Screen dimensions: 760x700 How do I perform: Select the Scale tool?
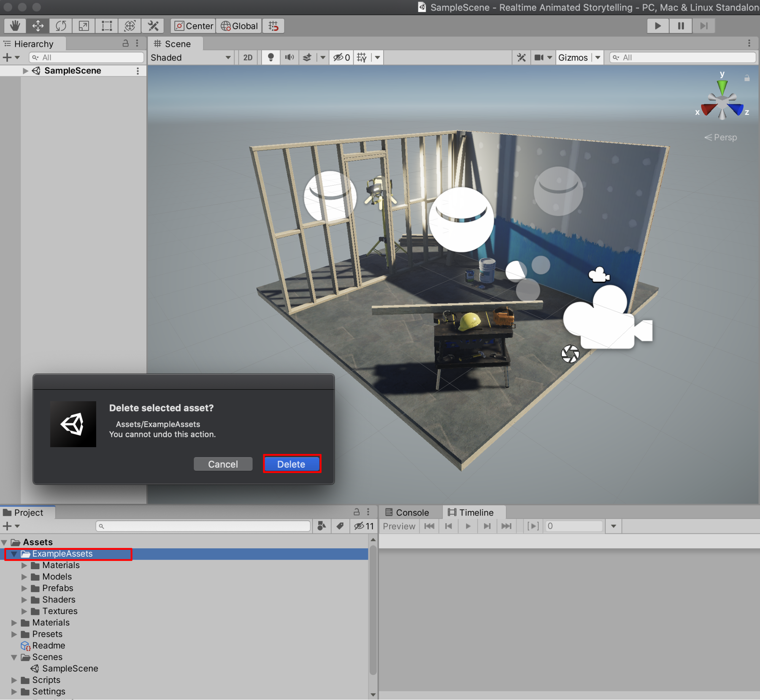pos(84,26)
